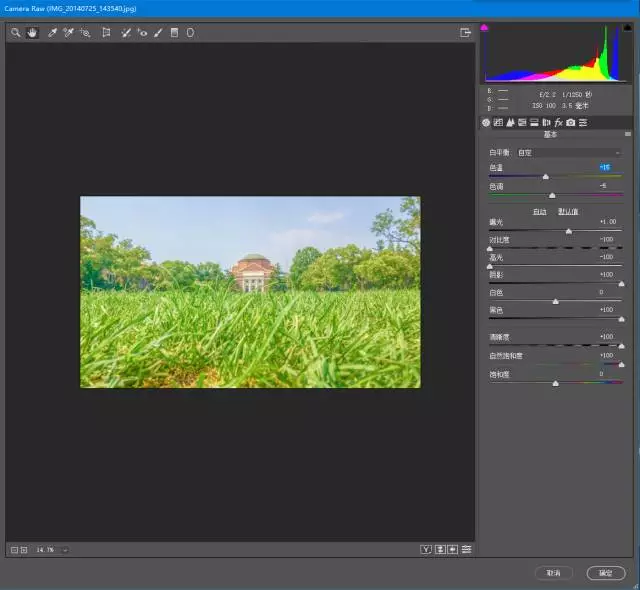This screenshot has height=590, width=640.
Task: Expand the 白平衡 white balance dropdown
Action: click(569, 153)
